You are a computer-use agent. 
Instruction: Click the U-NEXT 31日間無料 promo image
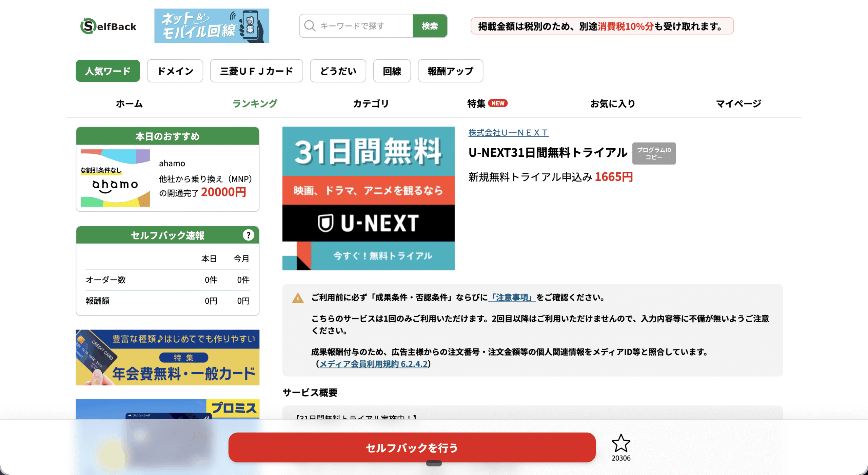pyautogui.click(x=368, y=198)
